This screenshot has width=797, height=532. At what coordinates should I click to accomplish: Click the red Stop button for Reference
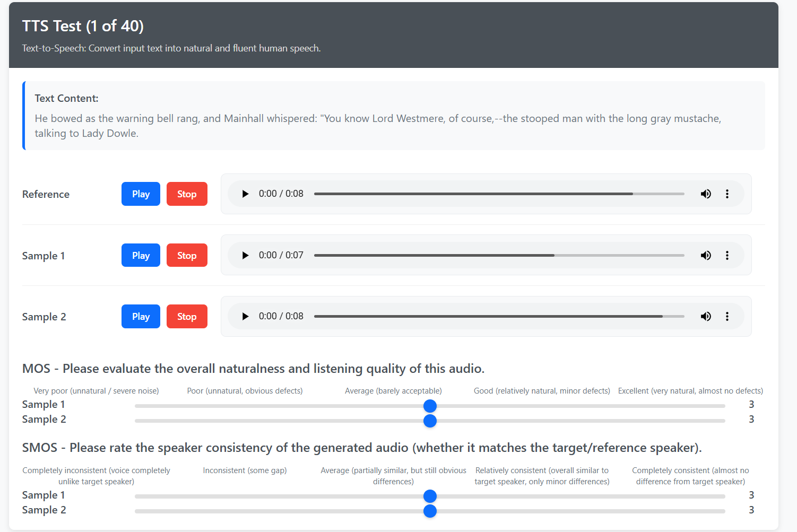click(x=187, y=194)
